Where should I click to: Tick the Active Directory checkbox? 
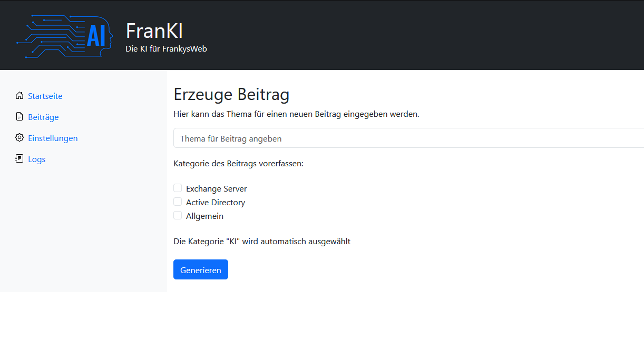[x=178, y=202]
